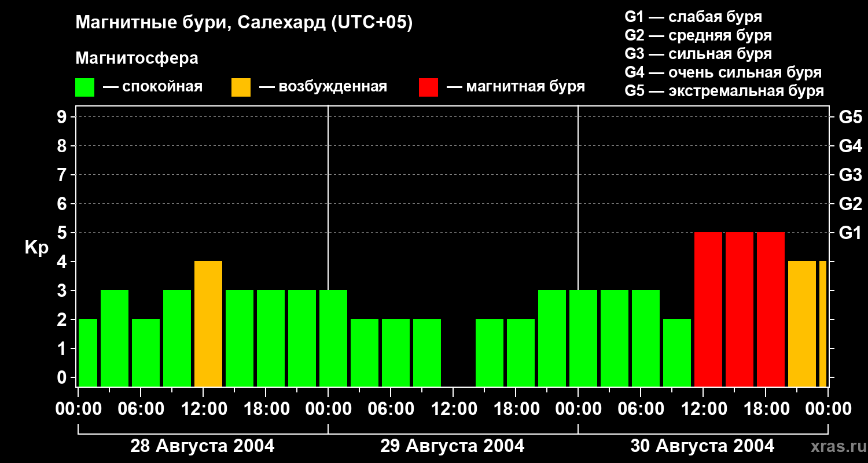Click the G5 mark on the right axis

[850, 117]
